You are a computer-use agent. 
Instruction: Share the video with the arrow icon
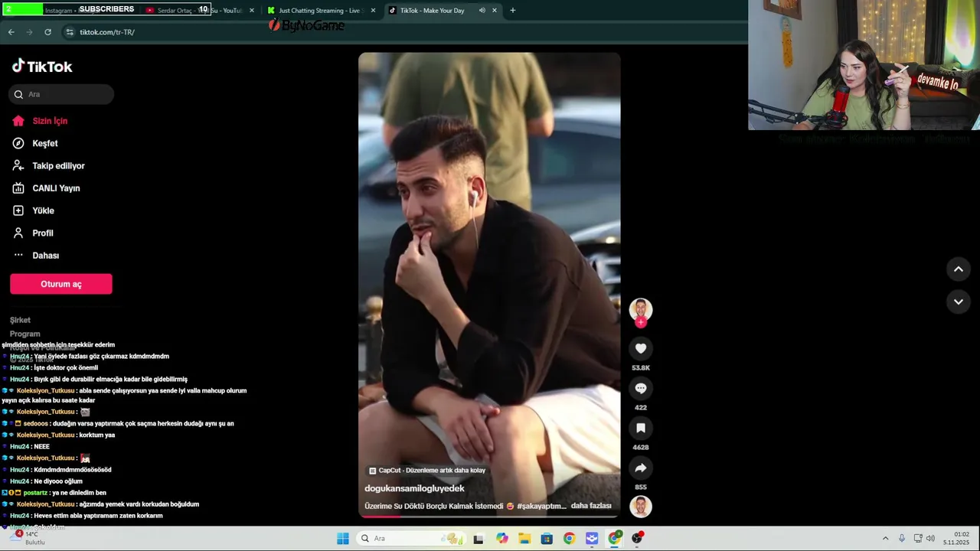pos(641,468)
